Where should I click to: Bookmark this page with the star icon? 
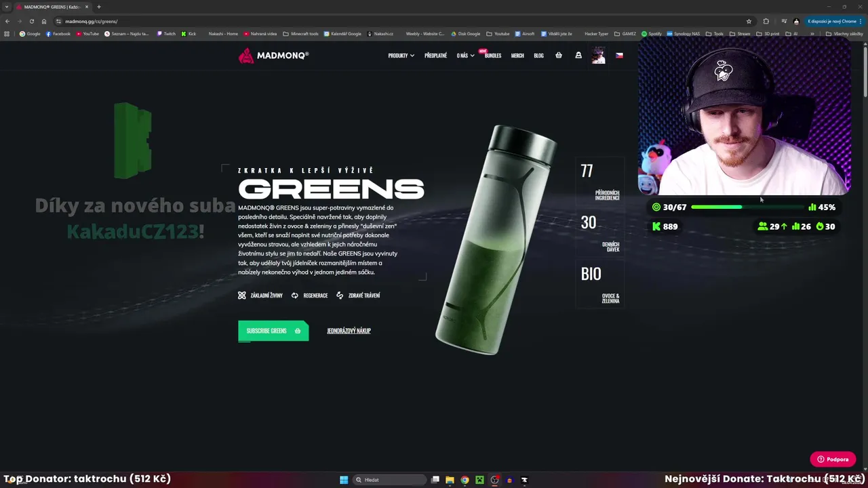pyautogui.click(x=749, y=21)
